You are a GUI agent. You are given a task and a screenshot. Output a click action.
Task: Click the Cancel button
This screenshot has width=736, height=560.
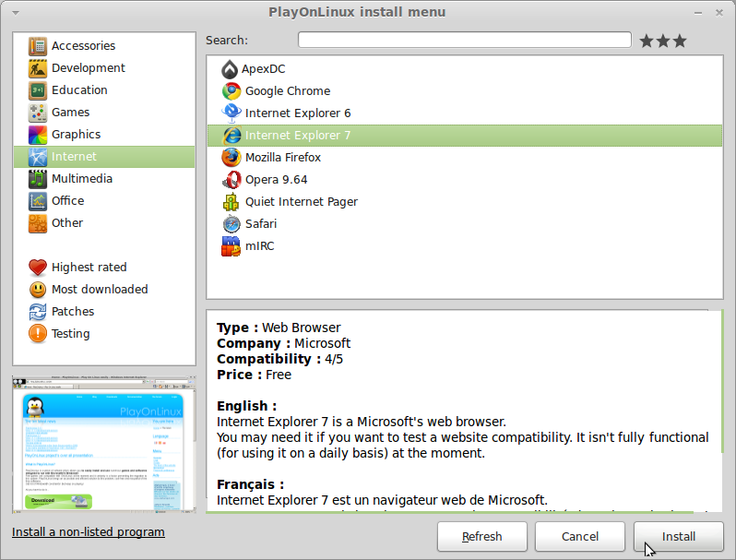(x=580, y=537)
